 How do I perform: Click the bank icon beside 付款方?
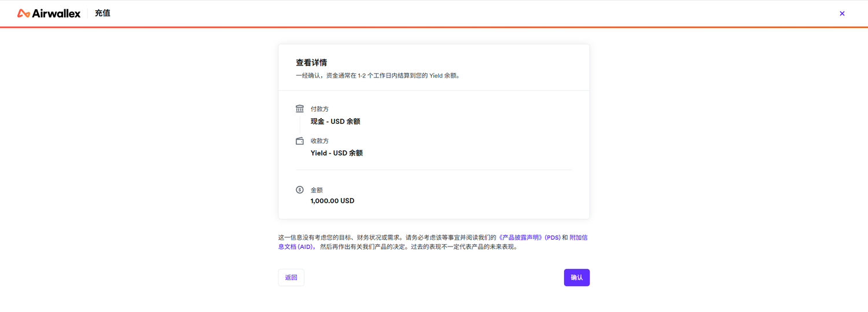[300, 109]
